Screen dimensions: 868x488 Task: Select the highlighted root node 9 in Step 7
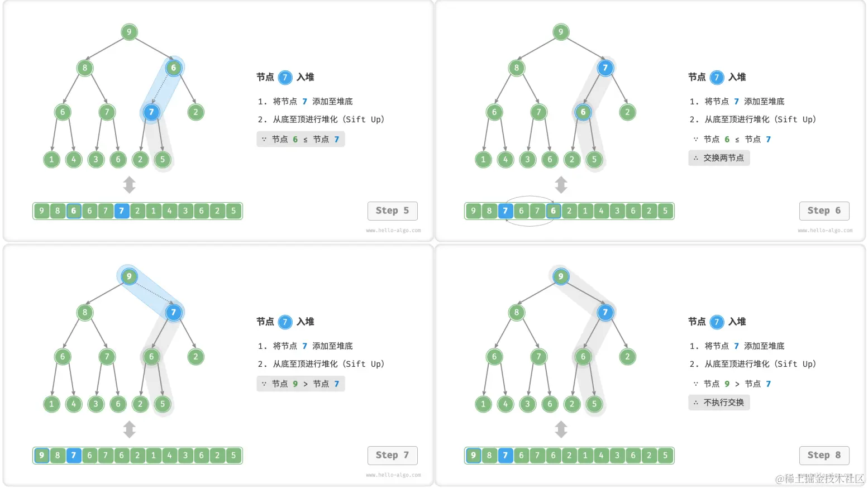click(129, 276)
